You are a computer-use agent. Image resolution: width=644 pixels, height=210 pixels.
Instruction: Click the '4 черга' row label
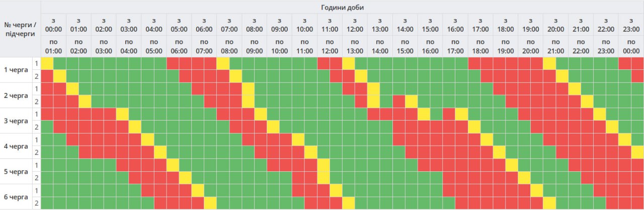point(16,146)
